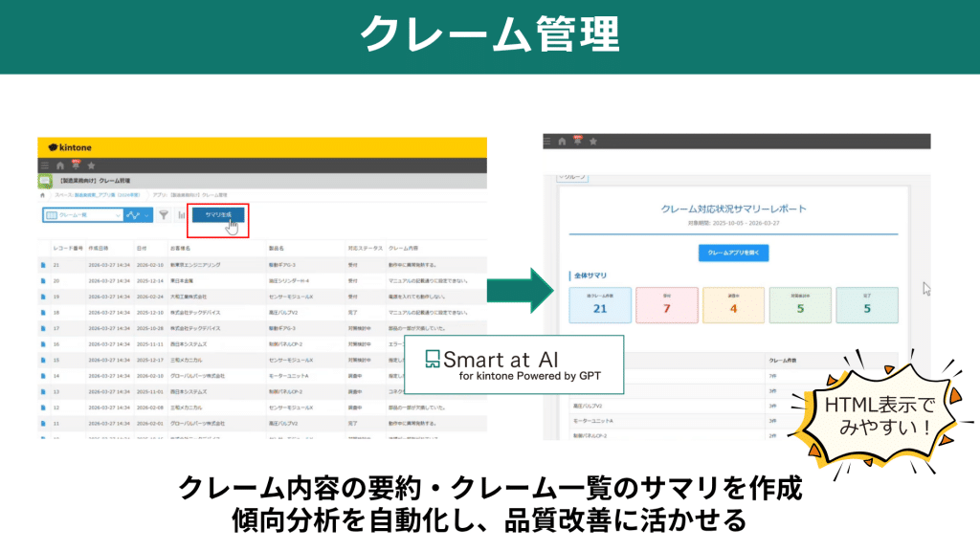The height and width of the screenshot is (551, 980).
Task: Click the サマリ生成 button
Action: (218, 215)
